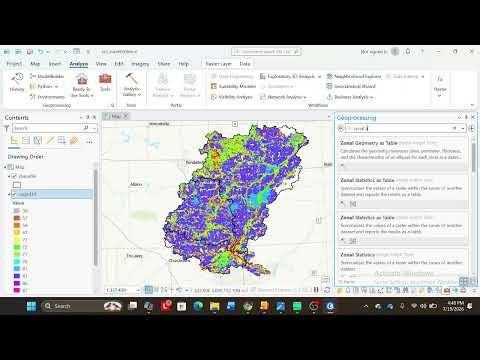Open Geoprocessing search options dropdown

click(463, 128)
